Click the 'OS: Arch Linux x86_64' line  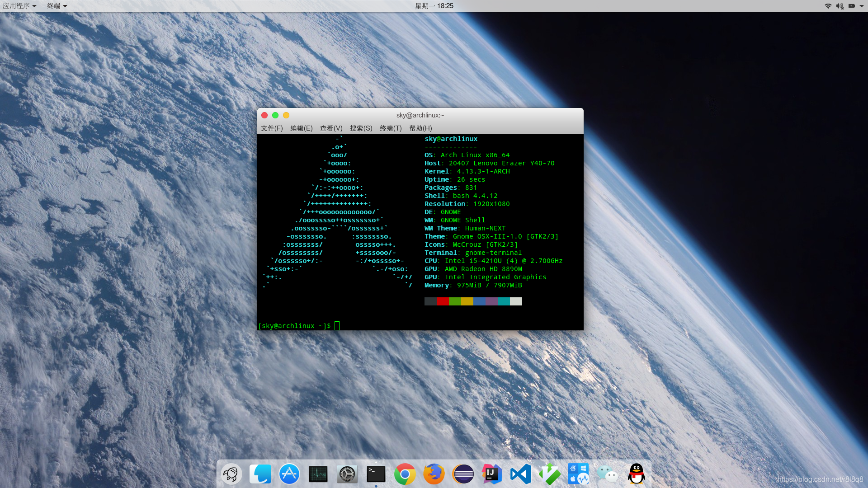pyautogui.click(x=467, y=155)
